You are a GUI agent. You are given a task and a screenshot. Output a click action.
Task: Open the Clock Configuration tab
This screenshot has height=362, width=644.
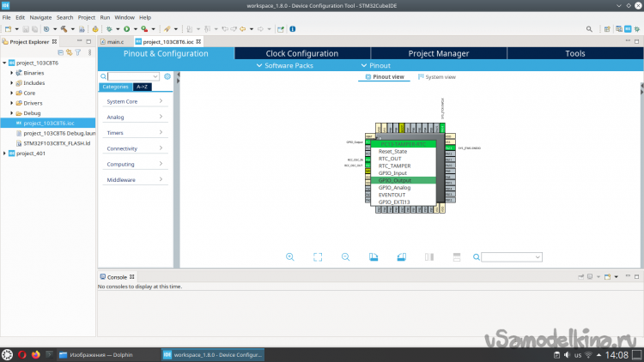tap(301, 53)
